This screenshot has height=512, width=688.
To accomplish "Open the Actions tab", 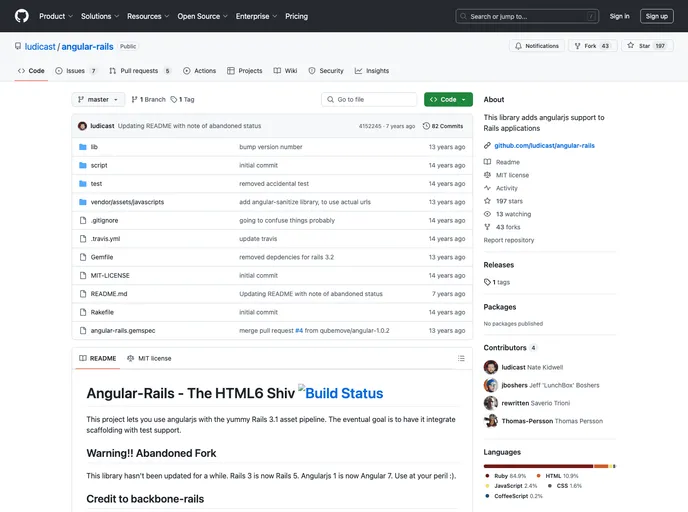I will (x=200, y=71).
